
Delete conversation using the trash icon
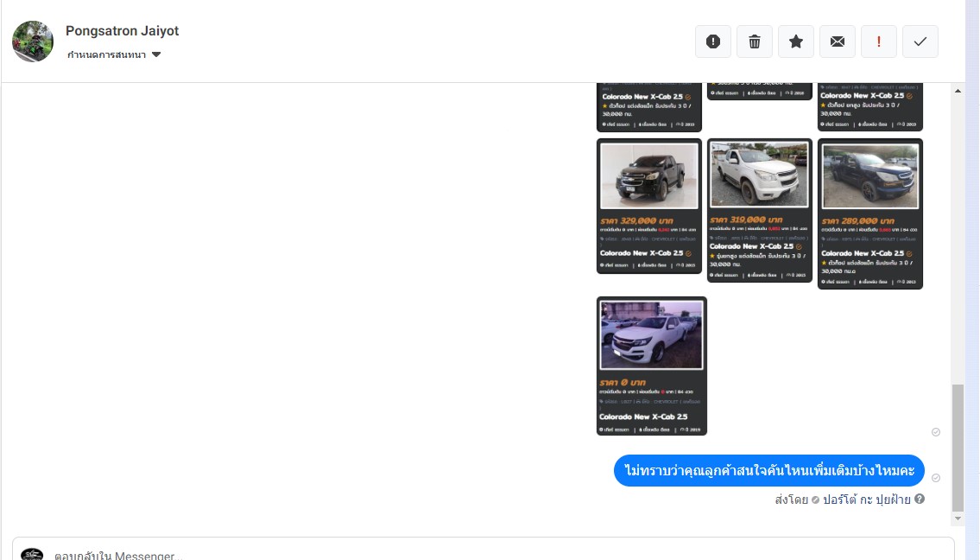point(755,41)
